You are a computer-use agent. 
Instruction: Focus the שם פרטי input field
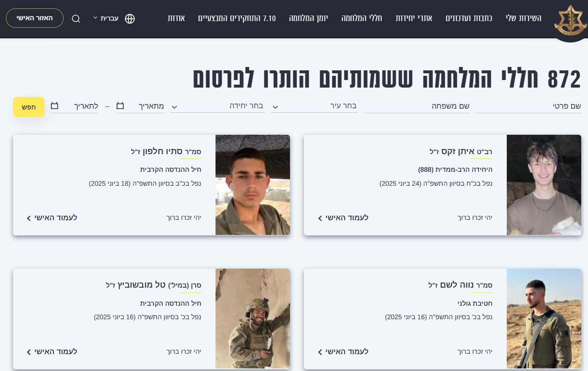pyautogui.click(x=528, y=106)
